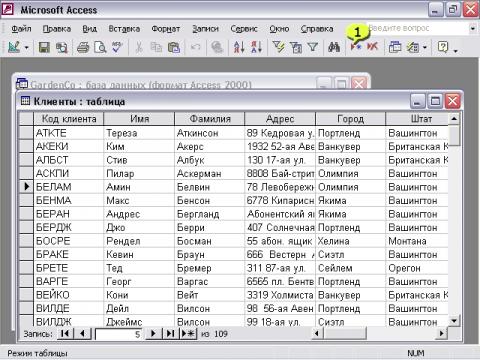Run the spelling check icon
This screenshot has width=480, height=360.
(x=117, y=47)
